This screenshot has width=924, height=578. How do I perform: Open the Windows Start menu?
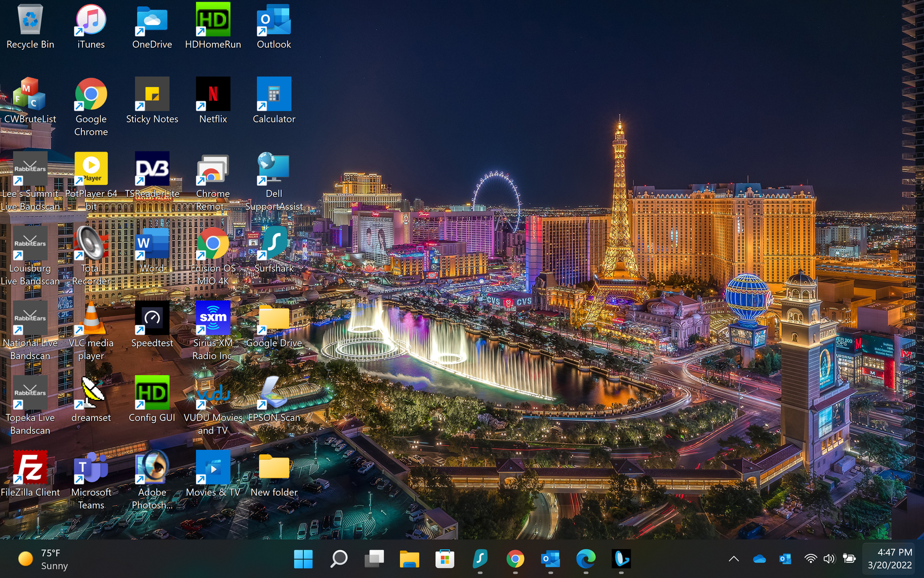[x=303, y=559]
